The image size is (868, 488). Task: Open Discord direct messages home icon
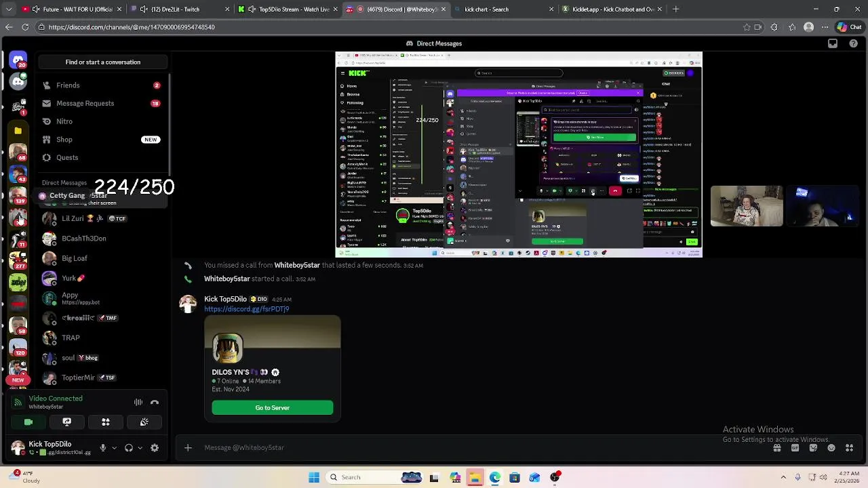pyautogui.click(x=18, y=60)
